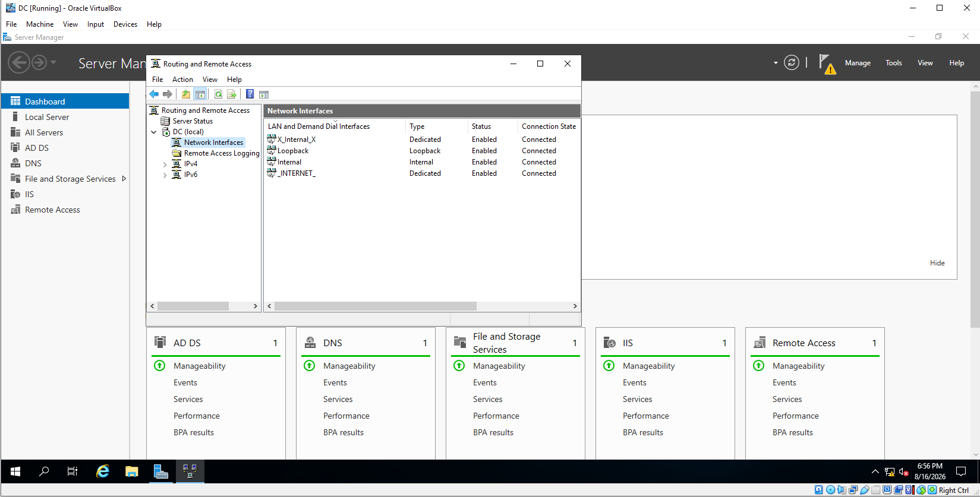Screen dimensions: 980x497
Task: Open the Remote Access tile header
Action: click(x=804, y=343)
